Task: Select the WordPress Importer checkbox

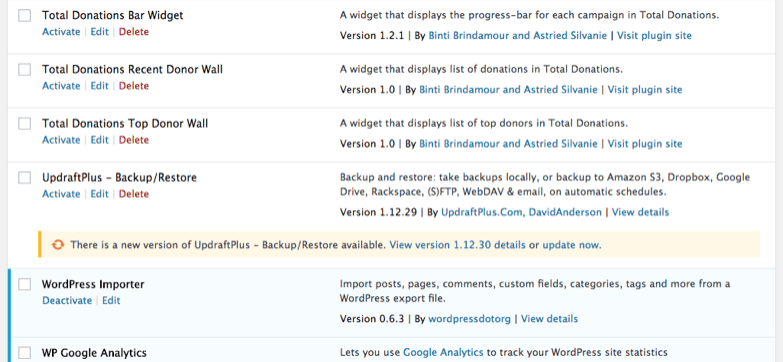Action: click(x=24, y=284)
